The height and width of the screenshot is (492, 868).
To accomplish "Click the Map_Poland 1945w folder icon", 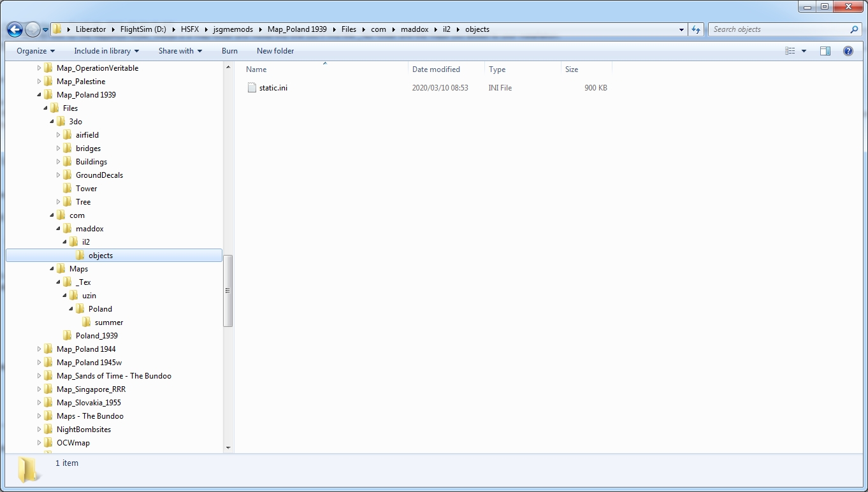I will coord(48,363).
